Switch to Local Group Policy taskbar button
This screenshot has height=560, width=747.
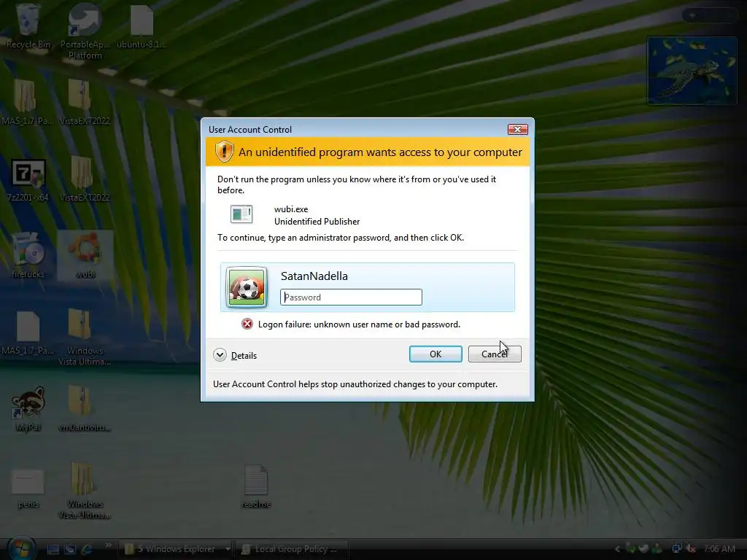tap(292, 549)
